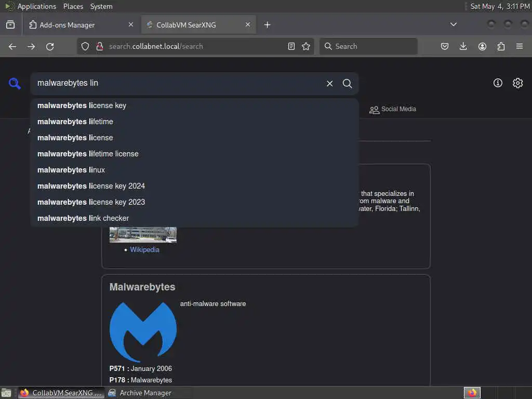Open Save to Pocket icon
The height and width of the screenshot is (399, 532).
[445, 46]
